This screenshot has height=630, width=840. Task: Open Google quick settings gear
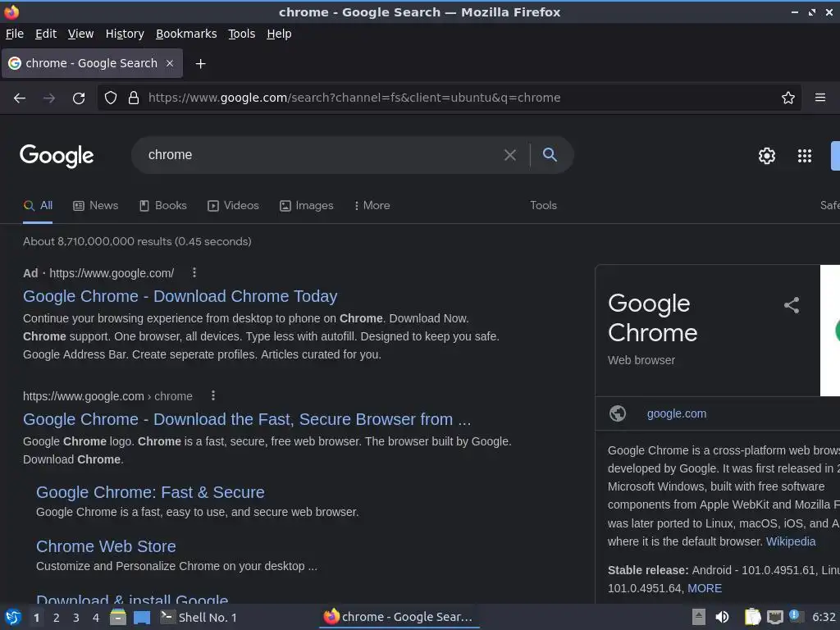click(x=767, y=156)
